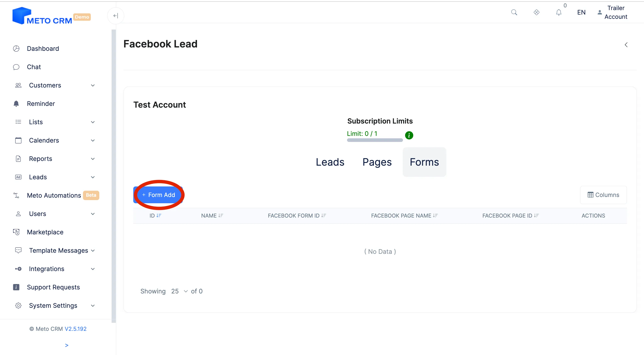This screenshot has width=644, height=355.
Task: Open the Columns selector button
Action: click(x=603, y=195)
